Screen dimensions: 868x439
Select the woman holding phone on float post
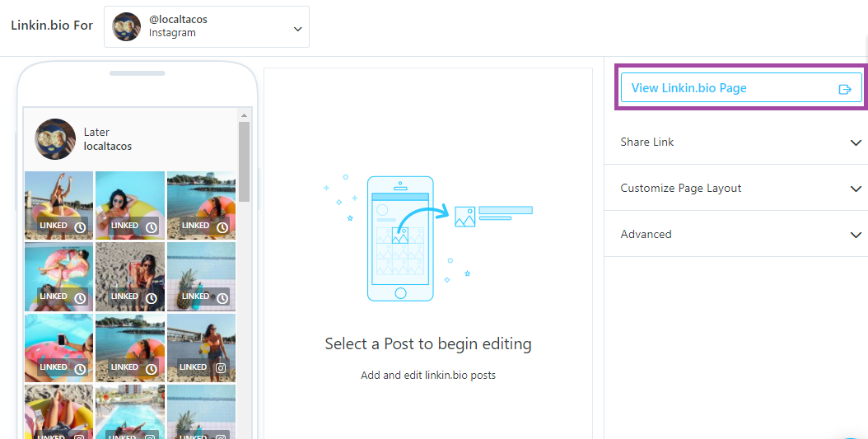tap(58, 347)
